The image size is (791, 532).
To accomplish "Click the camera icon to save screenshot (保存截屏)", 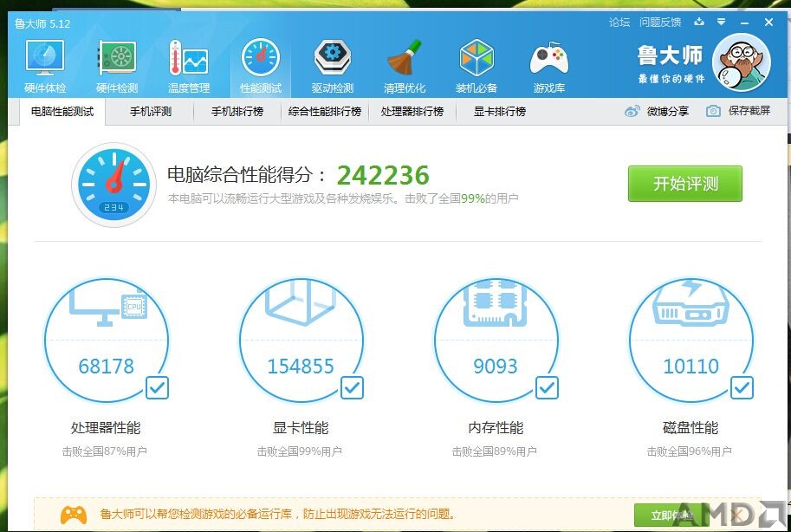I will (713, 111).
